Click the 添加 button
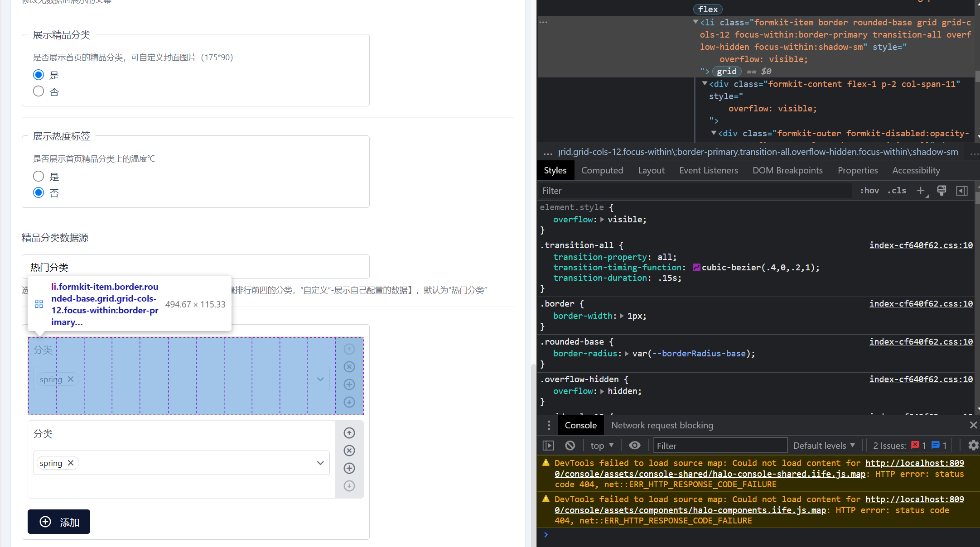The width and height of the screenshot is (980, 547). pos(58,522)
